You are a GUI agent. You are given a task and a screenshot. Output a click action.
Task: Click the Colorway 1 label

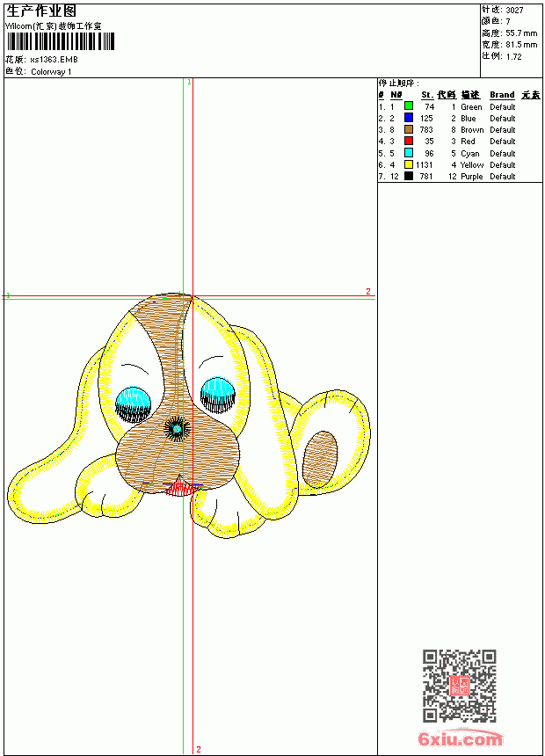click(51, 72)
